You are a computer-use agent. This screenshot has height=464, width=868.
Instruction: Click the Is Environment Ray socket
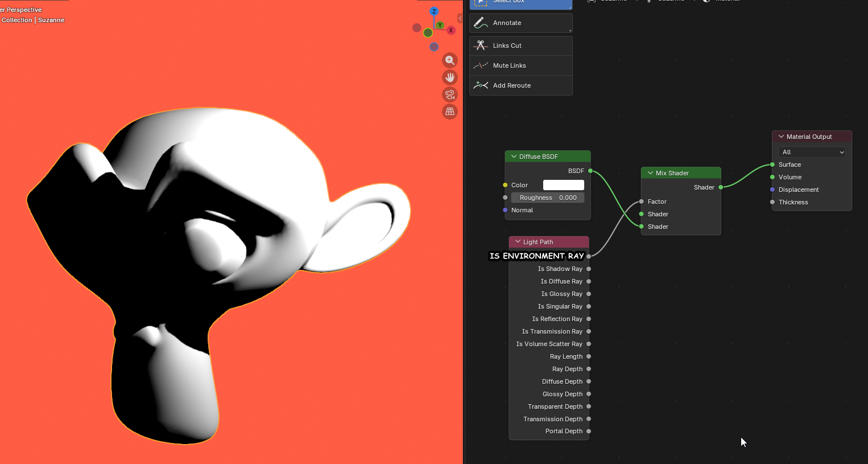[x=589, y=256]
